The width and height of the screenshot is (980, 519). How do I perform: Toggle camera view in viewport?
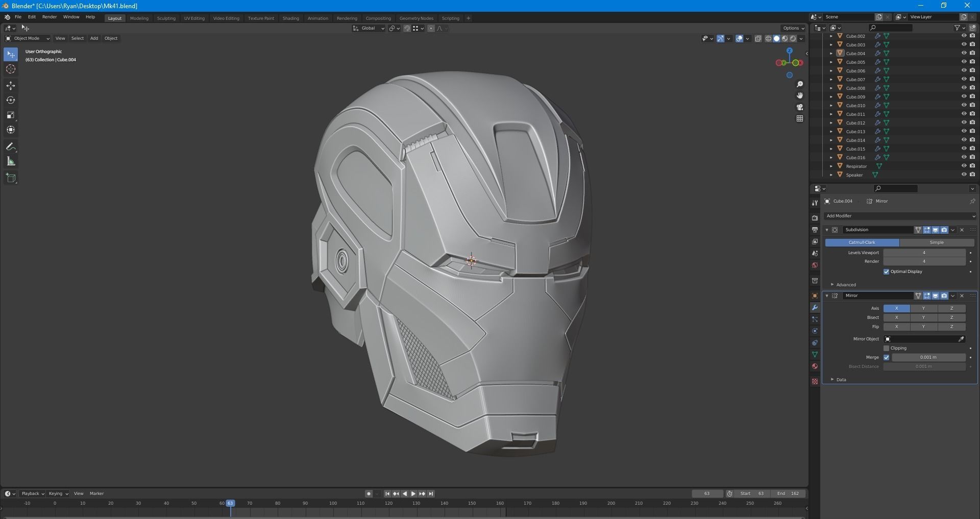(x=800, y=107)
